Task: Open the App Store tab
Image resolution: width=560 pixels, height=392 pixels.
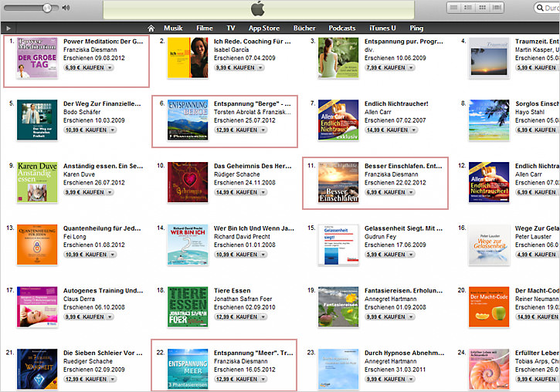Action: tap(264, 29)
